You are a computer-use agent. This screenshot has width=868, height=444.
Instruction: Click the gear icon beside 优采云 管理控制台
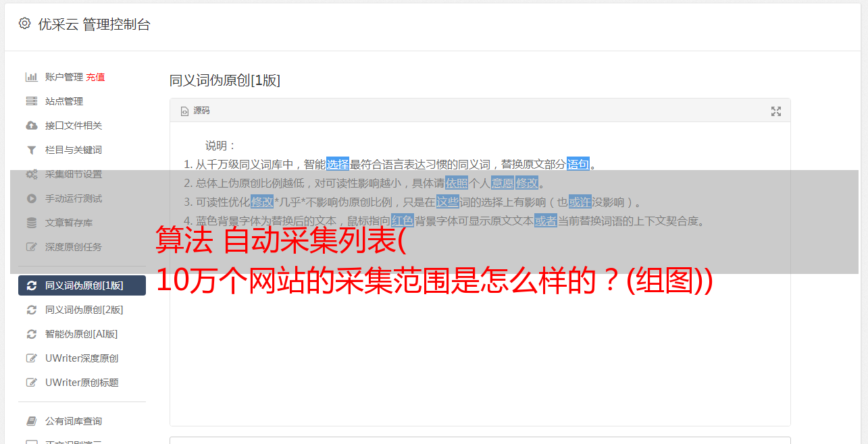tap(24, 24)
